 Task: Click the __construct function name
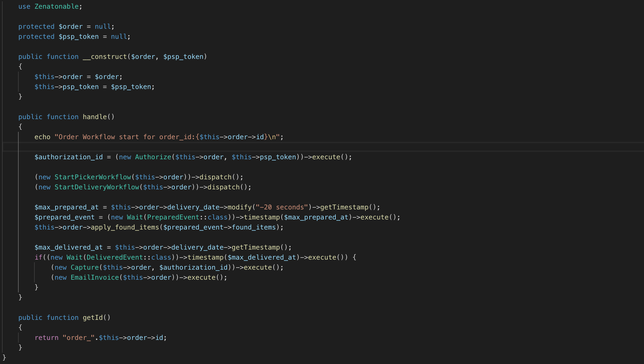coord(105,57)
